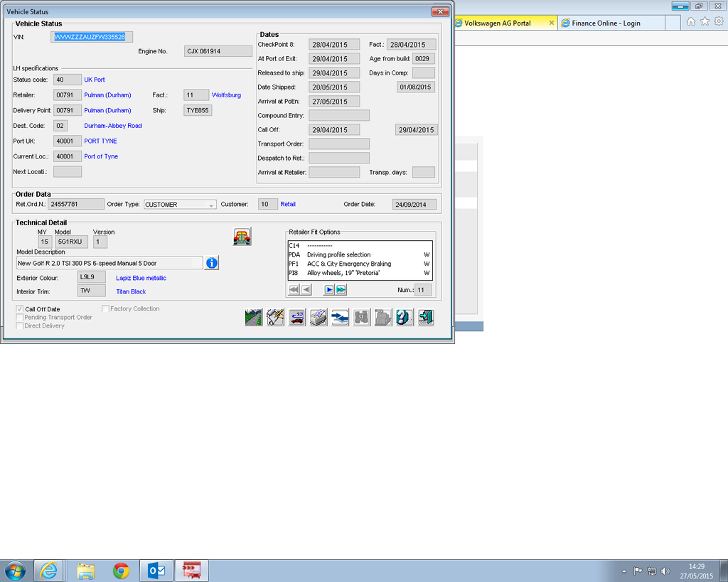The width and height of the screenshot is (728, 582).
Task: Click the Lapiz Blue metallic colour text
Action: (x=141, y=278)
